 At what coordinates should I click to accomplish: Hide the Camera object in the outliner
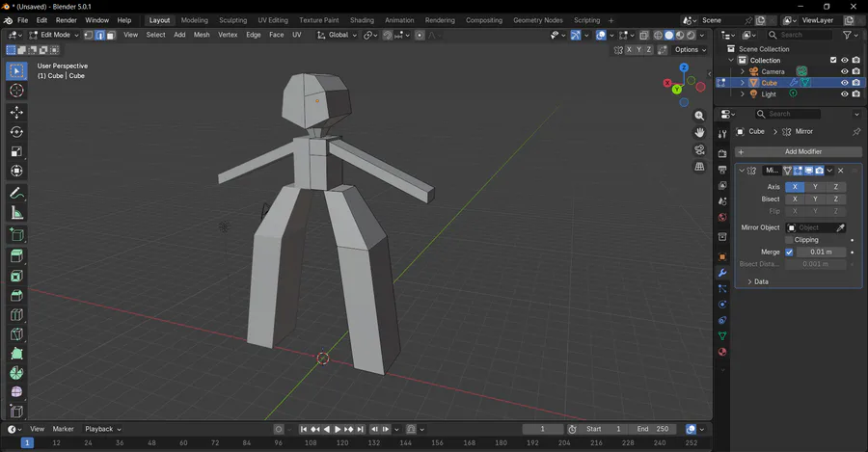(844, 71)
